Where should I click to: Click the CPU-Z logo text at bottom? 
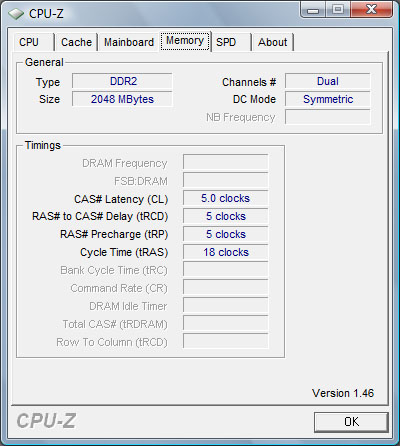(46, 421)
